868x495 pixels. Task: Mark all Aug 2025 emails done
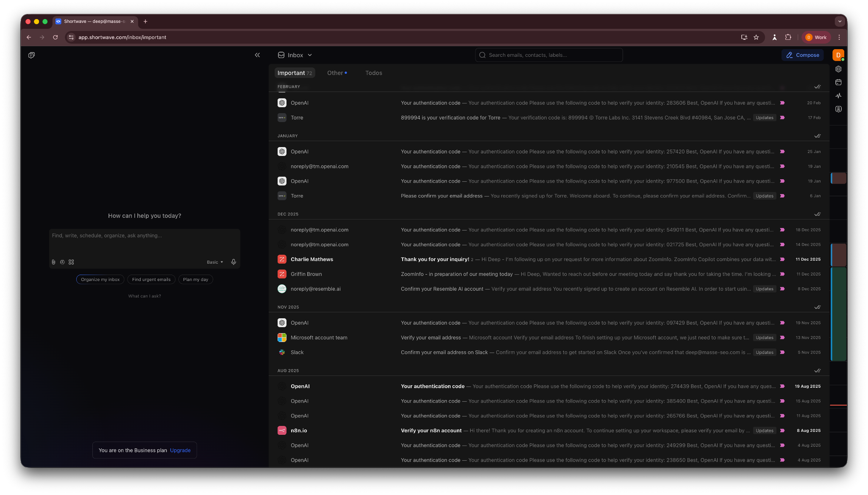817,371
